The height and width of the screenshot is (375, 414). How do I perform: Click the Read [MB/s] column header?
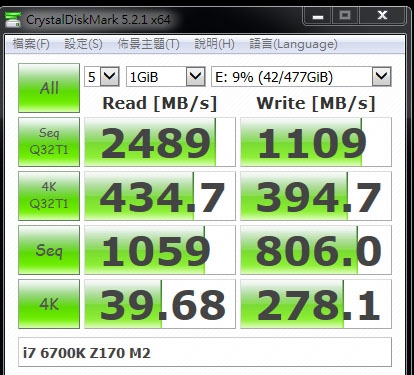tap(160, 103)
